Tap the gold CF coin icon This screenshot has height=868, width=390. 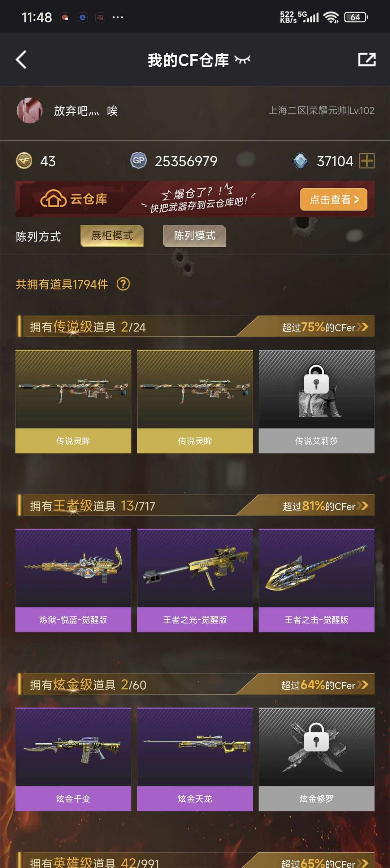pos(24,161)
